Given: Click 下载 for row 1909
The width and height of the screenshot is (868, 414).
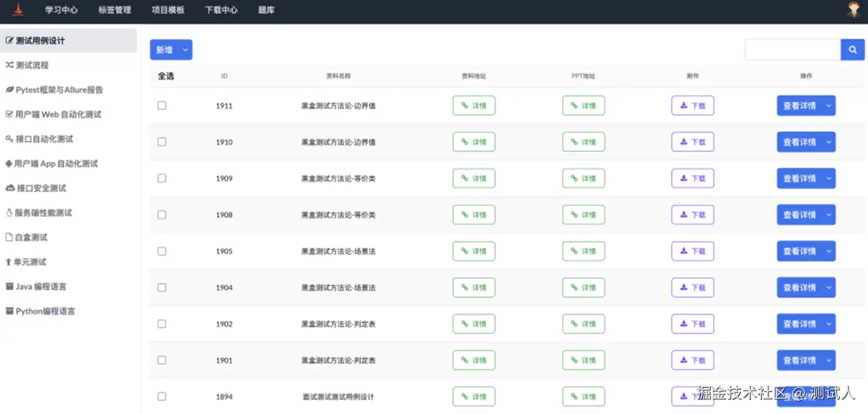Looking at the screenshot, I should 693,179.
